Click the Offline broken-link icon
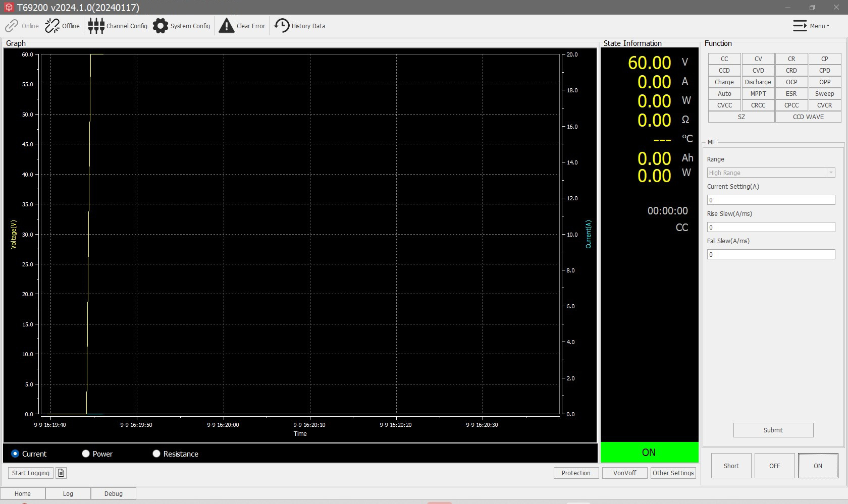848x504 pixels. 52,26
